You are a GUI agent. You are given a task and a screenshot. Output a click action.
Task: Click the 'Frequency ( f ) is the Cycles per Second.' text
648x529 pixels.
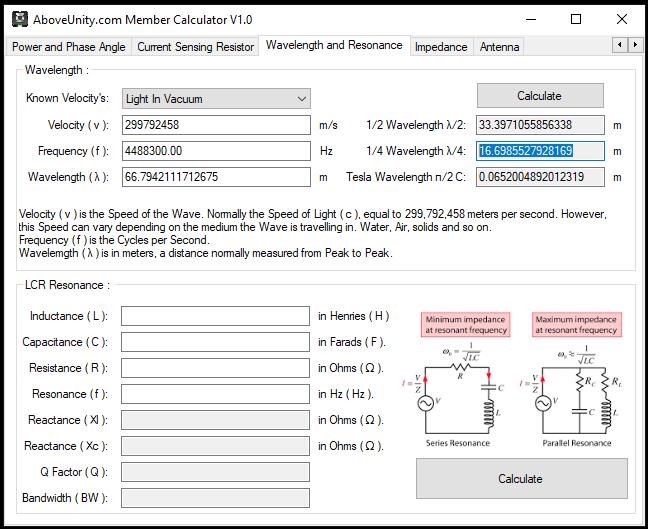click(114, 240)
